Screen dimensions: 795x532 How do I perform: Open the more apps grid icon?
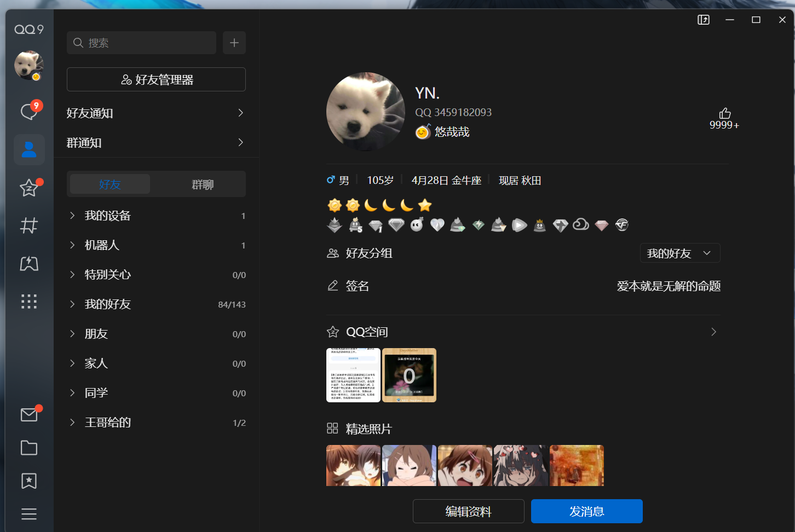29,301
